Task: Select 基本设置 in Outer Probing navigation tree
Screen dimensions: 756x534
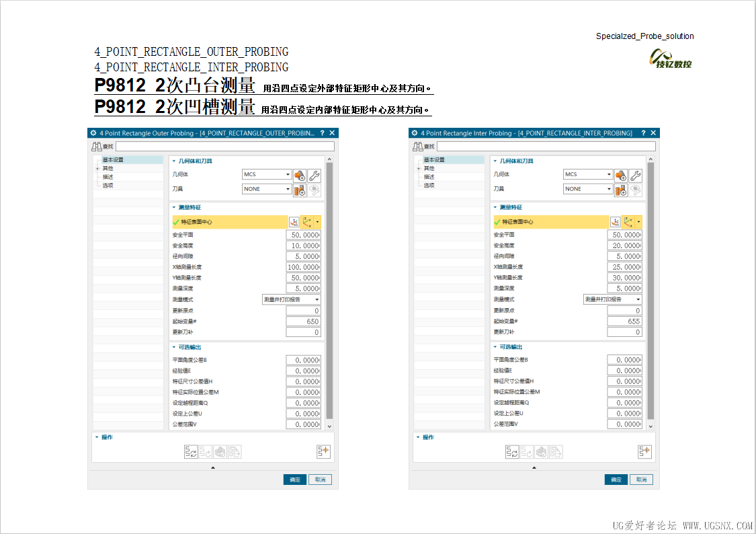Action: click(x=113, y=159)
